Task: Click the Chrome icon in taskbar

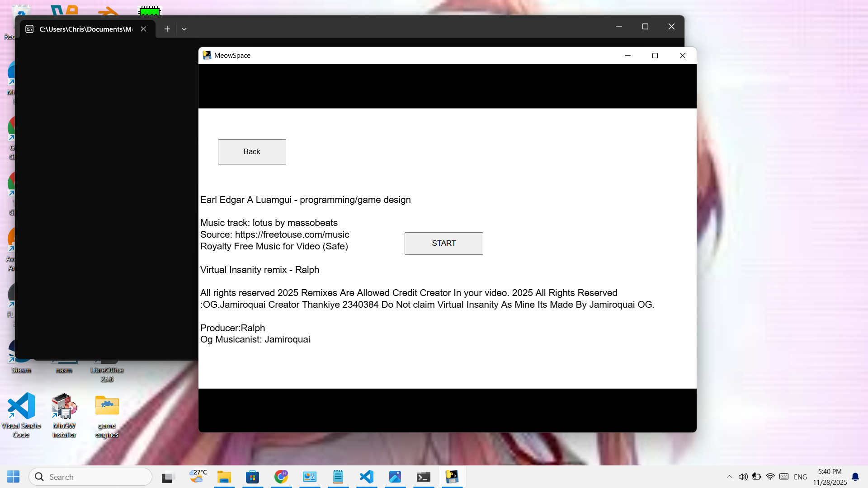Action: (x=281, y=477)
